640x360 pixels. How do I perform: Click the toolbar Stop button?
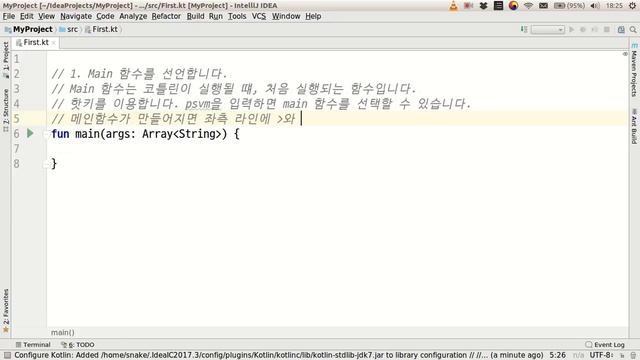tap(607, 29)
